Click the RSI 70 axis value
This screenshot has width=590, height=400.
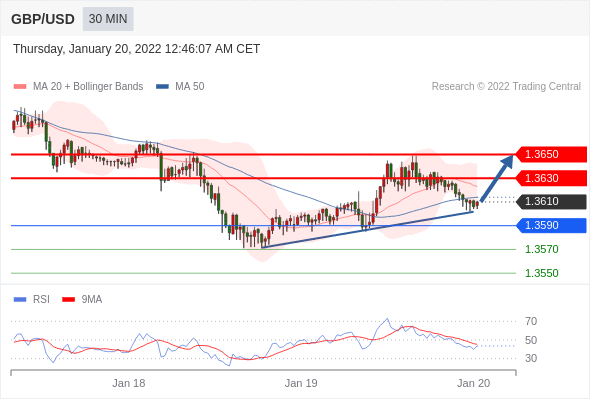pos(531,321)
